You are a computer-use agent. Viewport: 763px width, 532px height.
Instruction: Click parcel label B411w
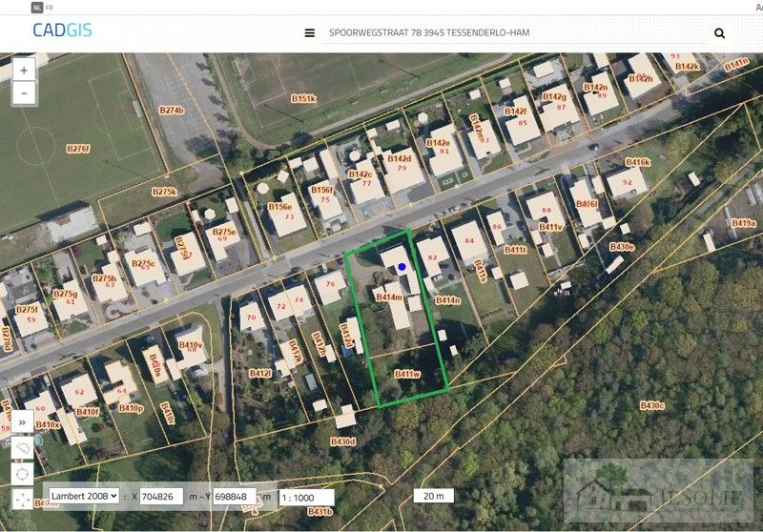[407, 374]
